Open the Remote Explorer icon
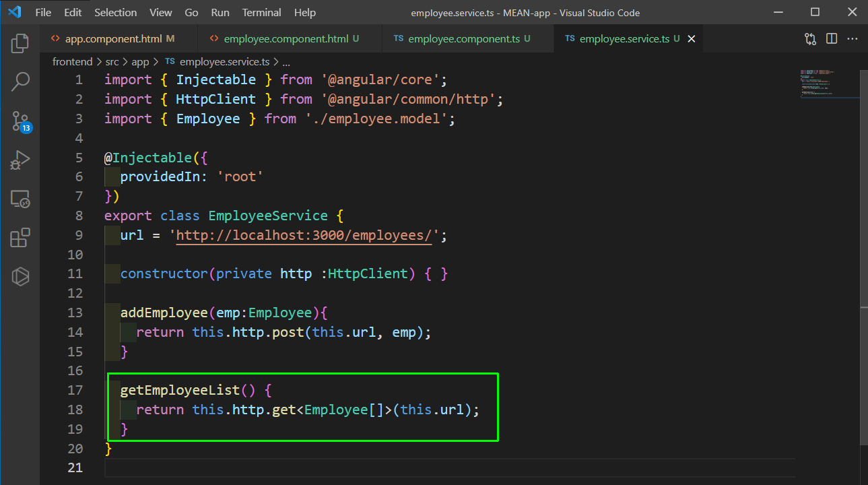The image size is (868, 485). (x=20, y=199)
